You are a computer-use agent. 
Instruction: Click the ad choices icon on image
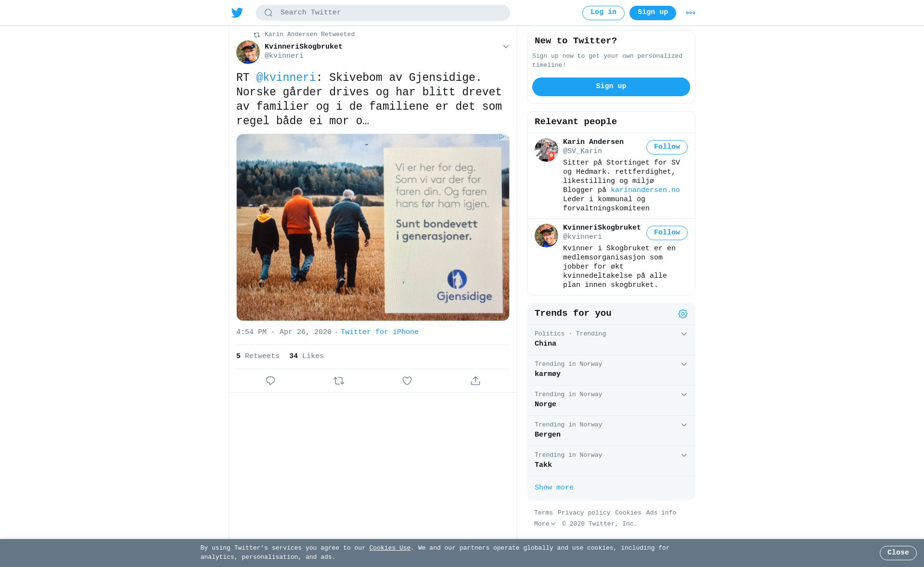click(x=502, y=137)
